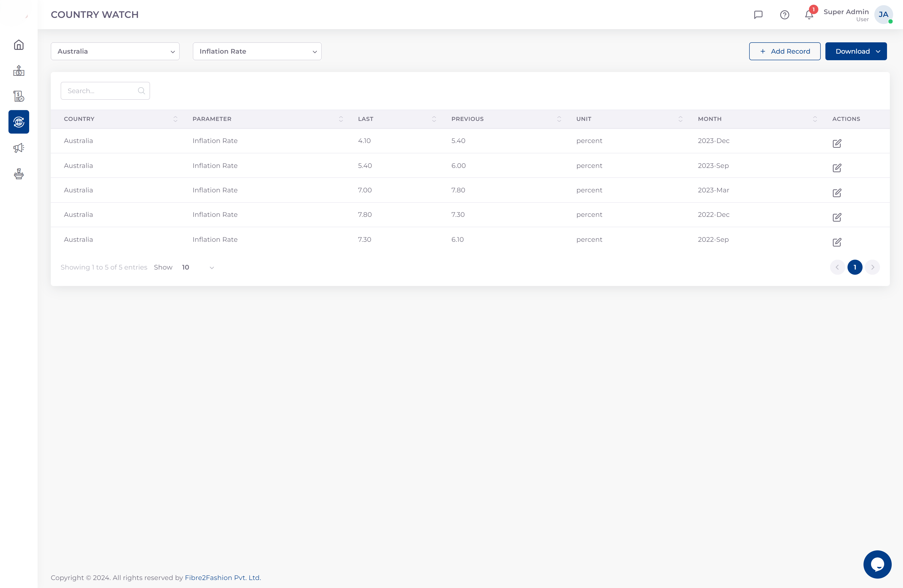Select page 1 in pagination

(x=855, y=267)
